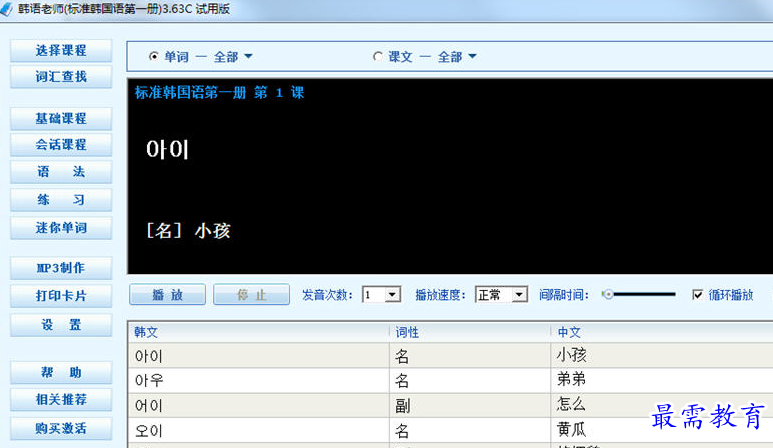This screenshot has width=773, height=448.
Task: Open 设置 settings
Action: pos(61,325)
